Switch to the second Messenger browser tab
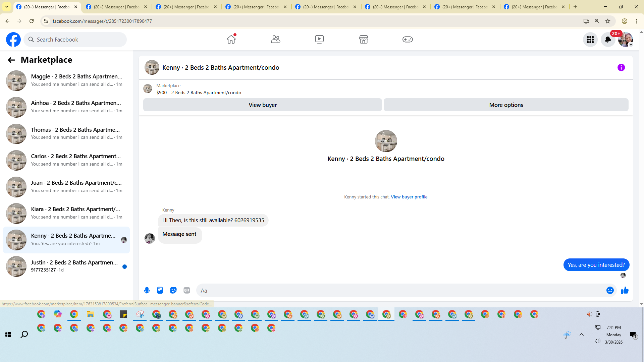Viewport: 644px width, 362px height. (116, 7)
